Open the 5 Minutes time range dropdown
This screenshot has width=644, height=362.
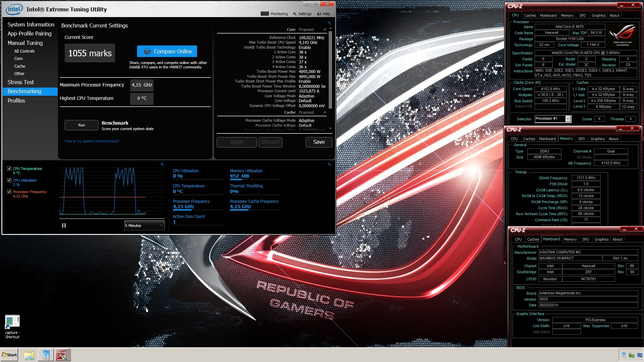pyautogui.click(x=144, y=226)
